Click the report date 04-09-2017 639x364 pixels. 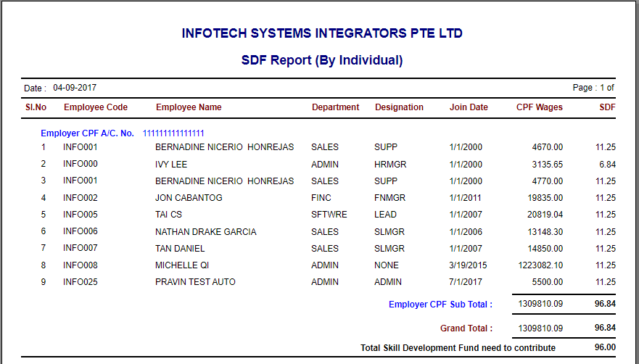click(x=75, y=88)
